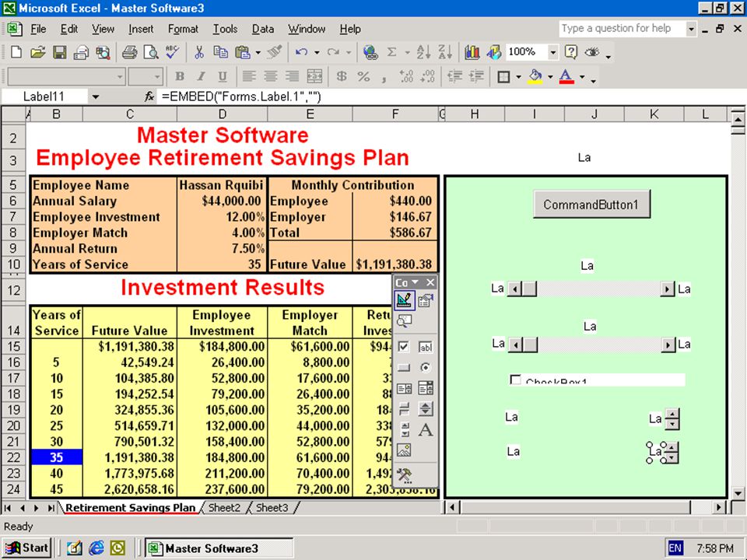Open More Controls in the Control Toolbox
The width and height of the screenshot is (747, 560).
click(x=404, y=474)
